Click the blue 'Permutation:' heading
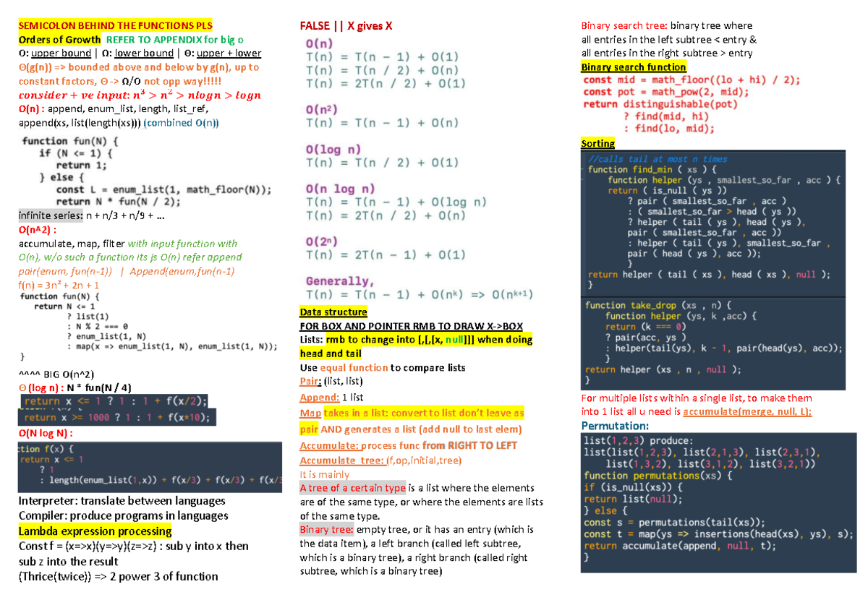 615,425
